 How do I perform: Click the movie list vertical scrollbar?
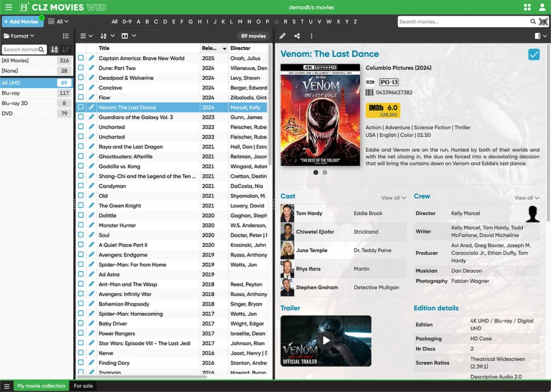click(270, 105)
